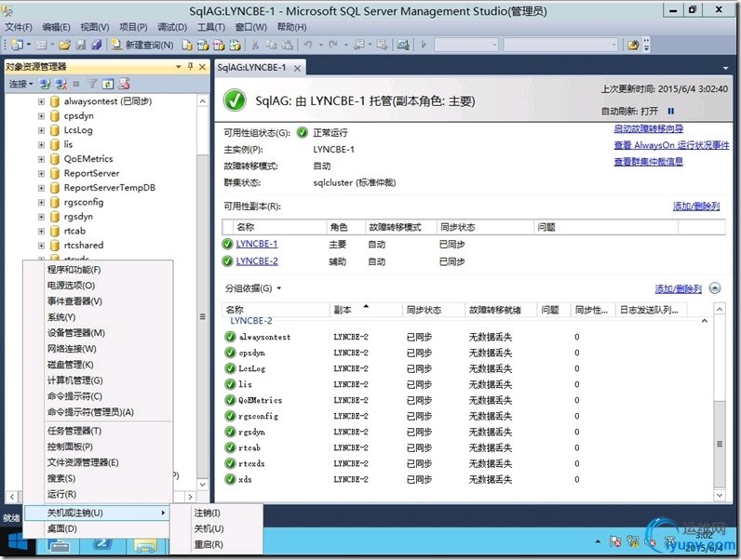Select the rtcab database tree item
741x560 pixels.
pos(74,232)
